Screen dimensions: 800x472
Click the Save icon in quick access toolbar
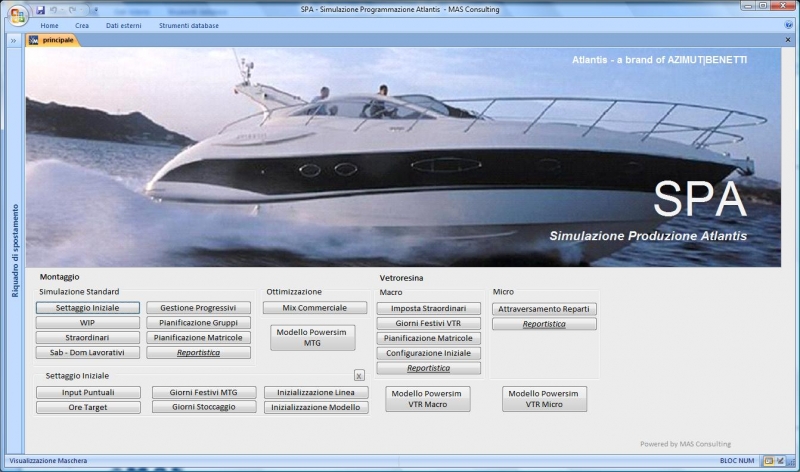pyautogui.click(x=41, y=10)
